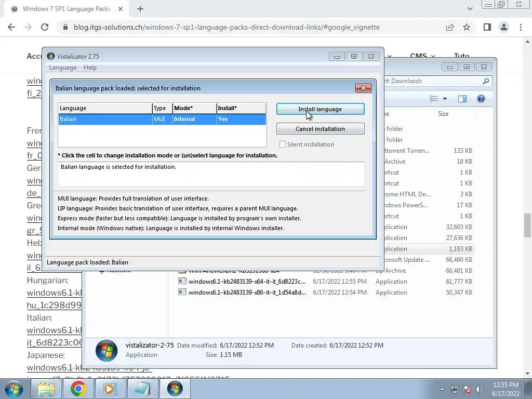
Task: Expand Chrome tab search dropdown
Action: tap(470, 9)
